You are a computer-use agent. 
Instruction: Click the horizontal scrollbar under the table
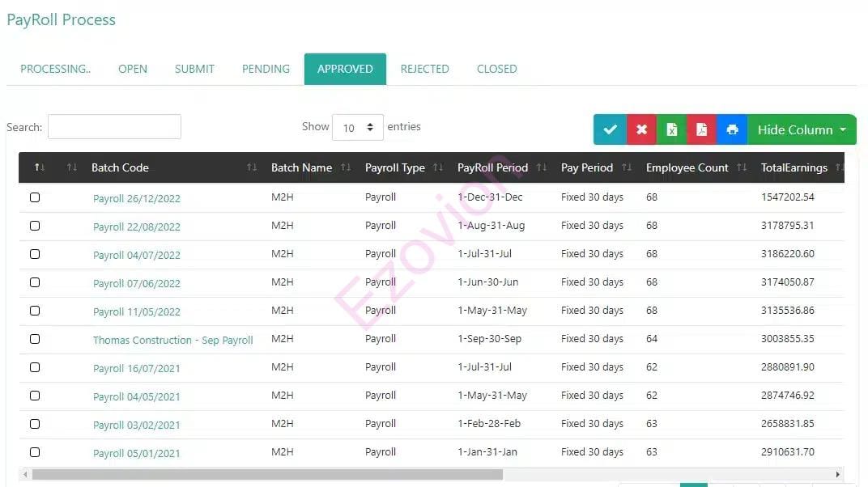coord(267,475)
